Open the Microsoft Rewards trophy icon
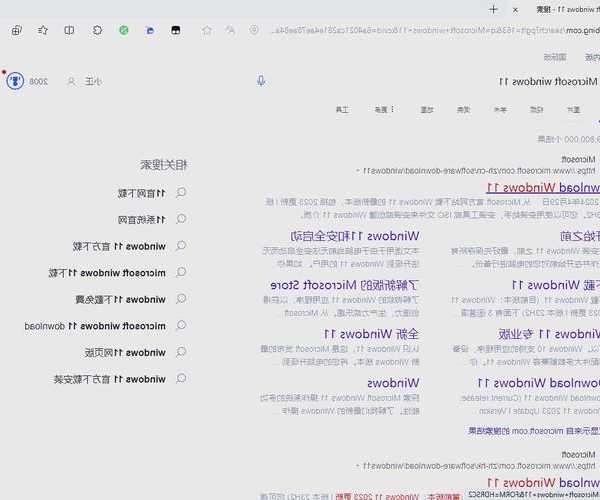The height and width of the screenshot is (500, 600). coord(16,81)
